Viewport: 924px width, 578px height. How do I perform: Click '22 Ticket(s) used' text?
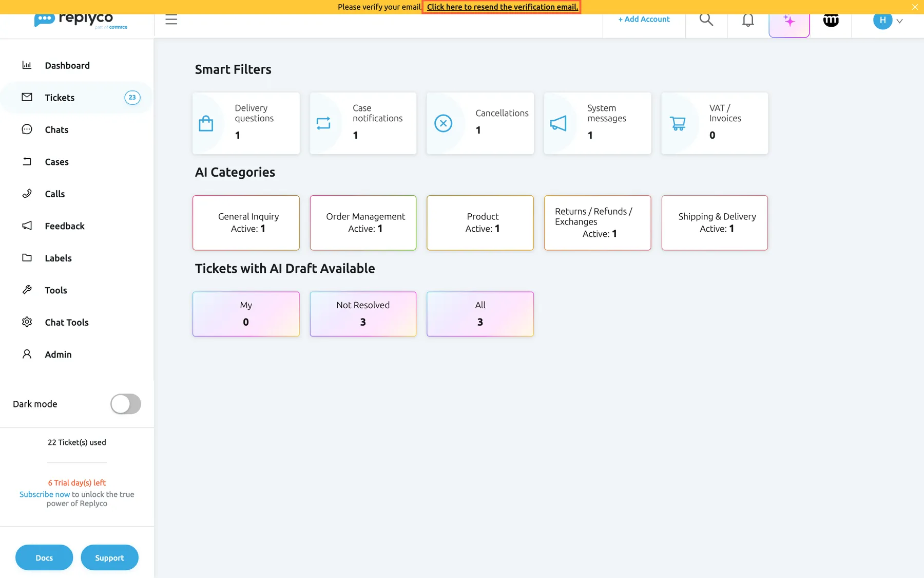[77, 442]
